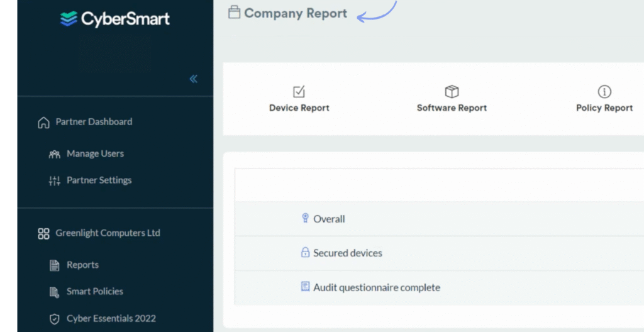Screen dimensions: 644x332
Task: Click the Company Report briefcase icon
Action: coord(234,13)
